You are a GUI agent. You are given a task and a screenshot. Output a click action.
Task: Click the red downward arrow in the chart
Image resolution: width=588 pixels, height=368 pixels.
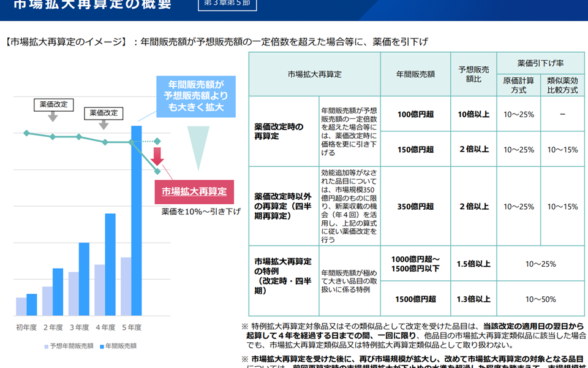pyautogui.click(x=157, y=156)
